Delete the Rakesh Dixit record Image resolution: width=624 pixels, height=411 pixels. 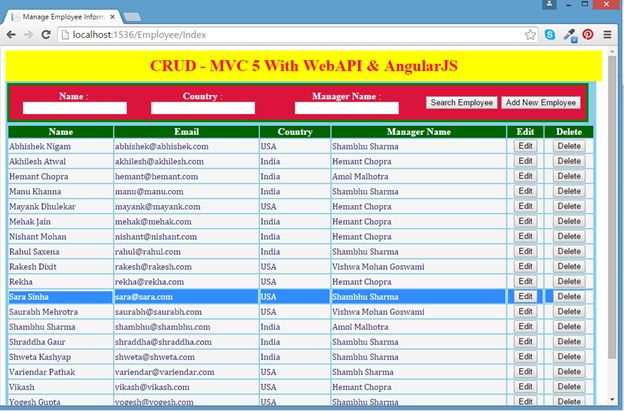click(569, 267)
